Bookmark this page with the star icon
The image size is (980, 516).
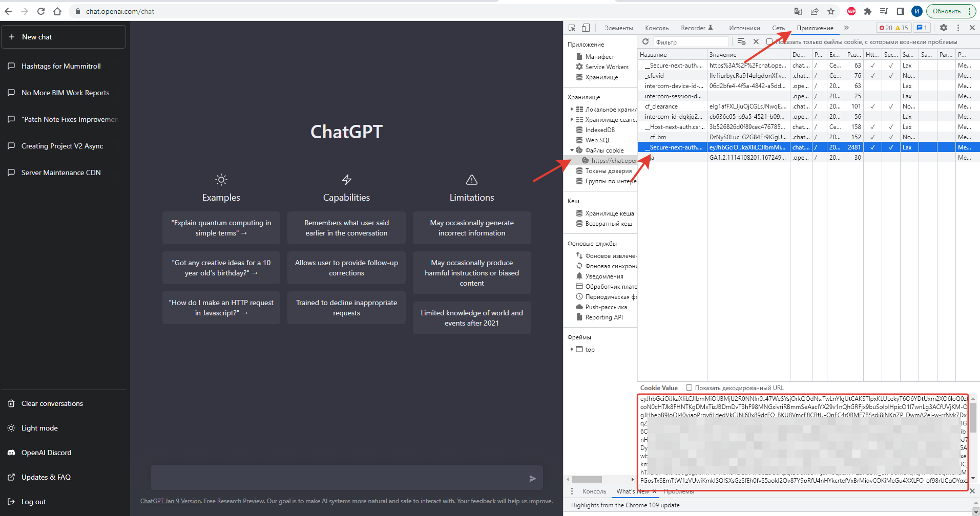pos(831,11)
